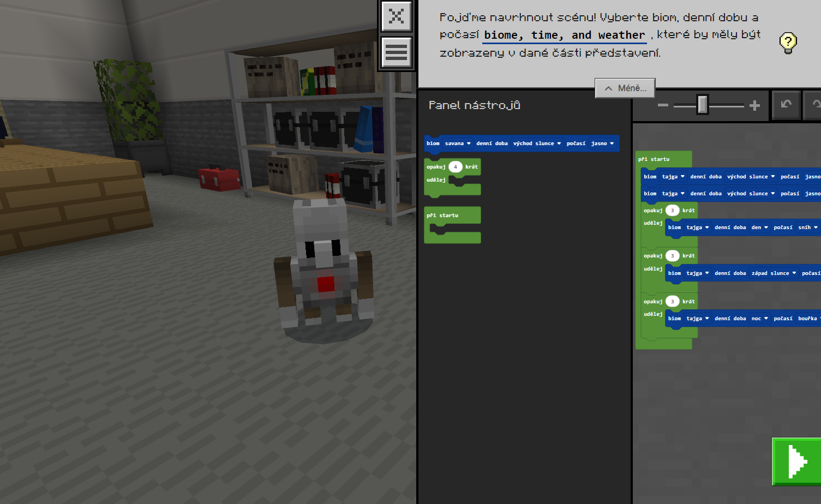Edit the repeat count above the noc block
Viewport: 821px width, 504px height.
pos(673,302)
